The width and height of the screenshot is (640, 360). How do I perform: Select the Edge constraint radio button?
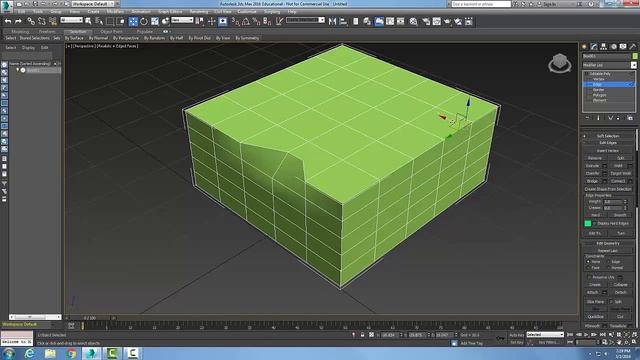tap(609, 262)
